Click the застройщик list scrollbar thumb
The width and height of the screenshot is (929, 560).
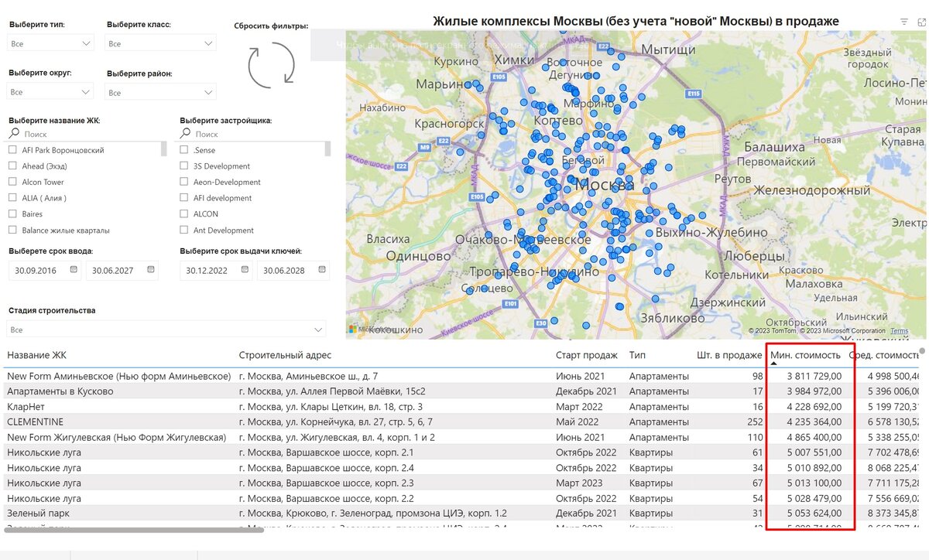pyautogui.click(x=327, y=149)
